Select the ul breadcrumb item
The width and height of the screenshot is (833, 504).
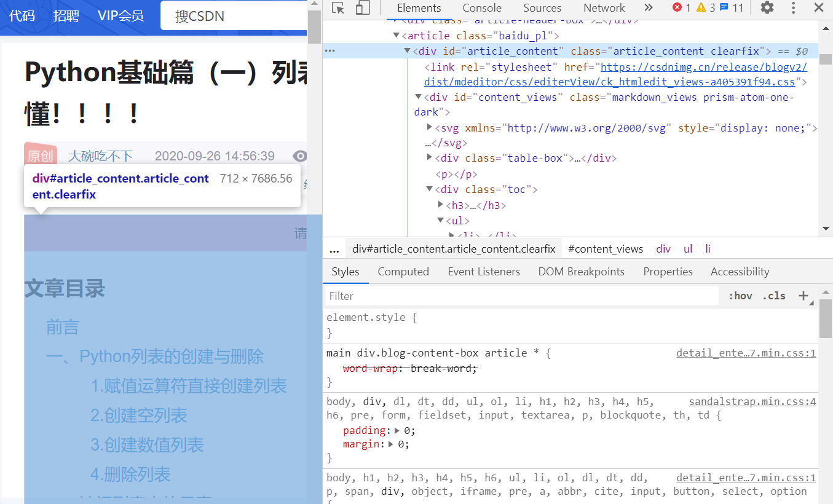[688, 249]
